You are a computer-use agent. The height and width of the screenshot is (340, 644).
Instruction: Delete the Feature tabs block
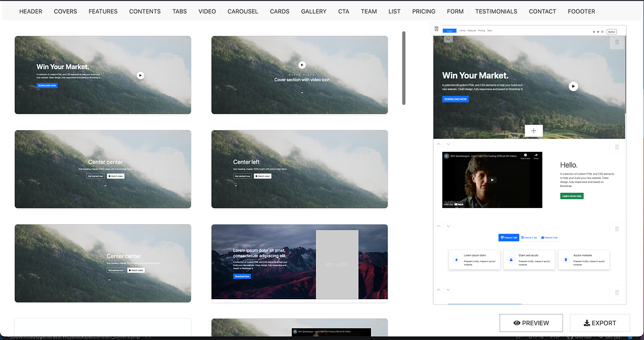tap(617, 229)
